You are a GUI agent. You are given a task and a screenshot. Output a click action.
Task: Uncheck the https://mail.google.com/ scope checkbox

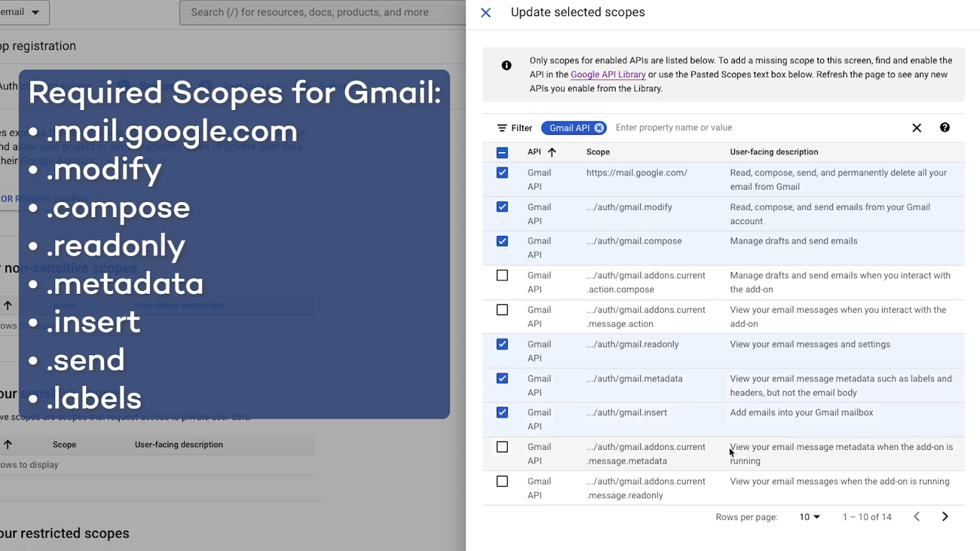502,173
